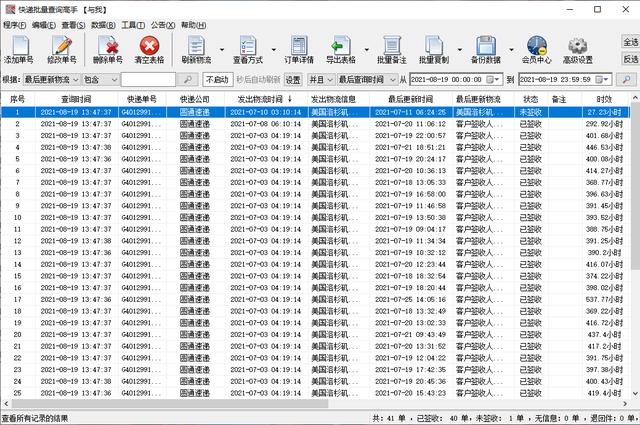This screenshot has height=425, width=640.
Task: Click the keyword search input field
Action: [x=148, y=79]
